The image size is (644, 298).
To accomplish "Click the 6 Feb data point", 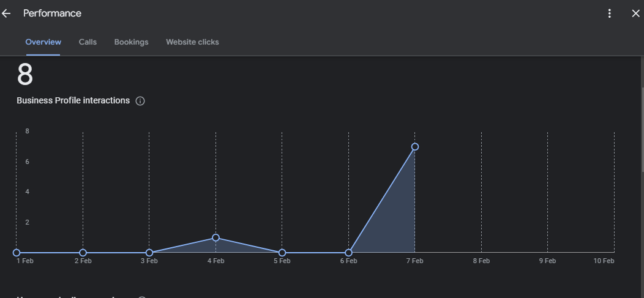I will pyautogui.click(x=348, y=253).
